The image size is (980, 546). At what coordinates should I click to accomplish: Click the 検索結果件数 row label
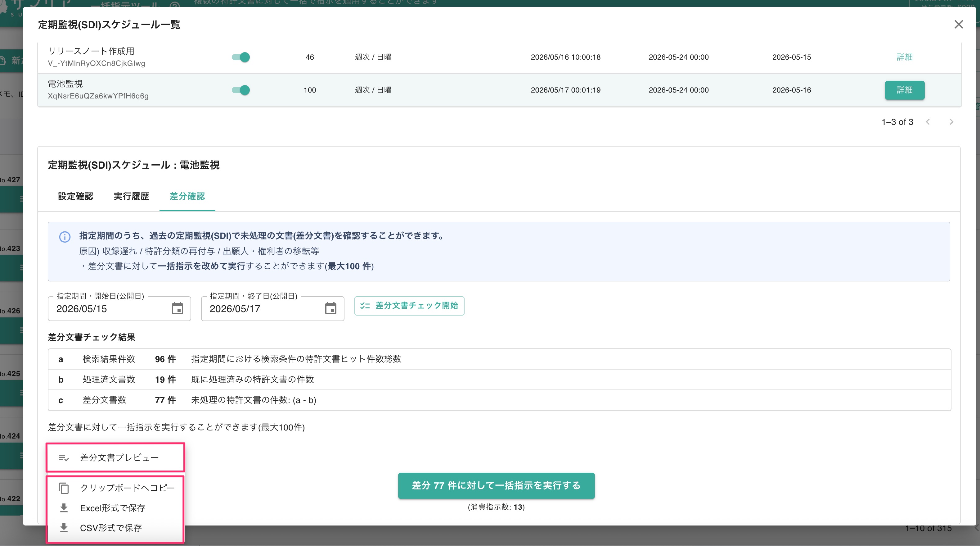[x=109, y=359]
